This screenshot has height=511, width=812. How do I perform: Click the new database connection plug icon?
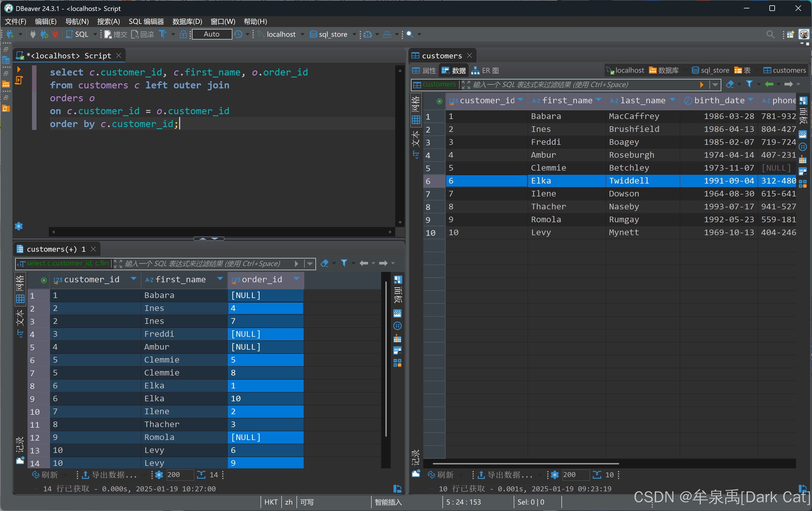pyautogui.click(x=10, y=35)
